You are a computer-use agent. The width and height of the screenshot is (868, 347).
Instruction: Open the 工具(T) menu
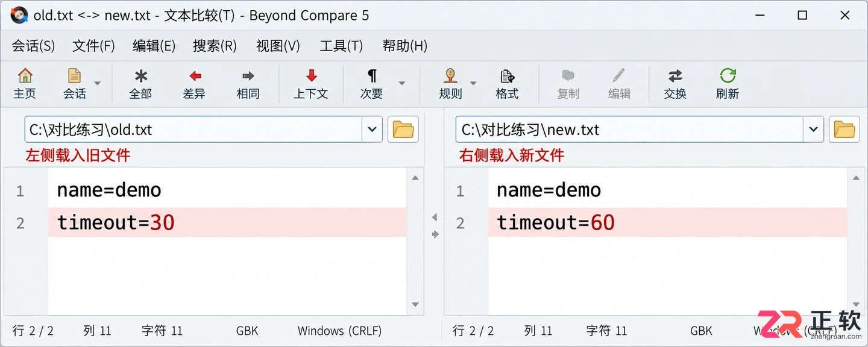(341, 46)
